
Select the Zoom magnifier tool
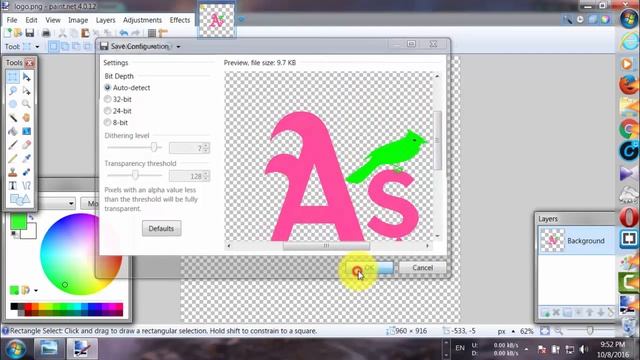pyautogui.click(x=27, y=104)
